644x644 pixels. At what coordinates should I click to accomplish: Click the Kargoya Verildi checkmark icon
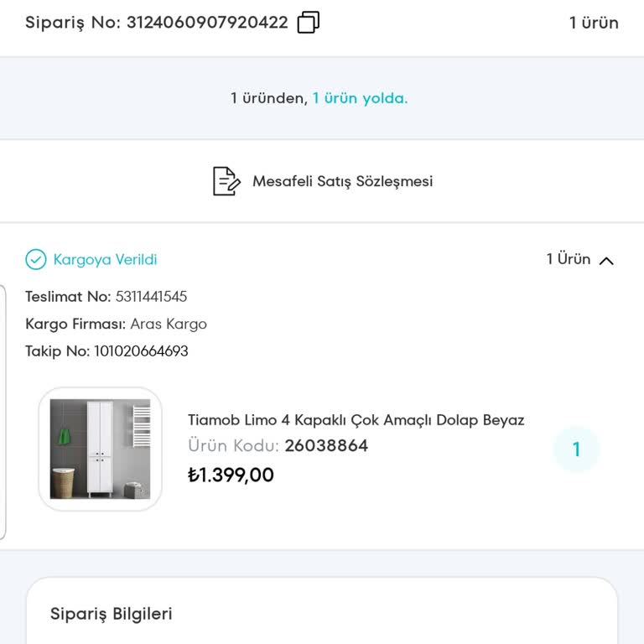click(36, 260)
